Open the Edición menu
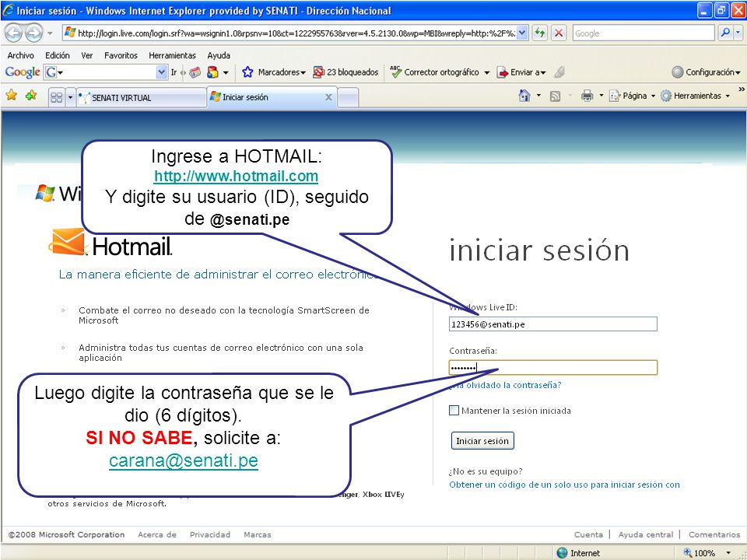 [57, 55]
